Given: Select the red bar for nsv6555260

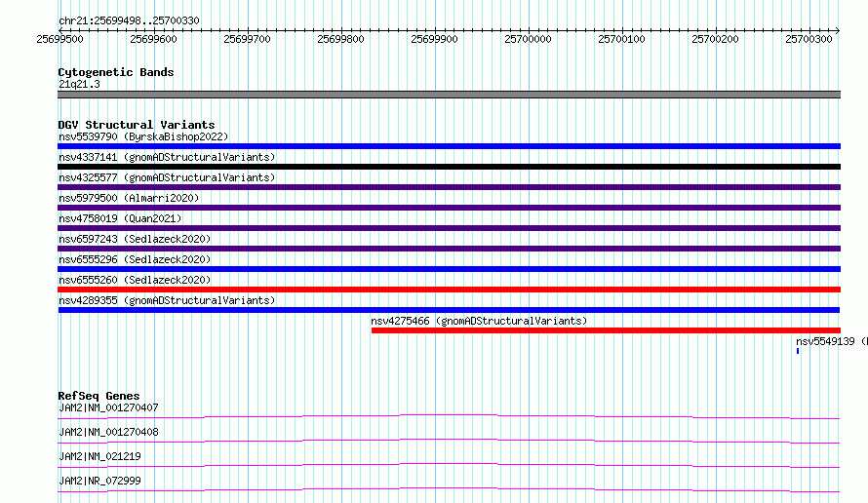Looking at the screenshot, I should point(449,290).
